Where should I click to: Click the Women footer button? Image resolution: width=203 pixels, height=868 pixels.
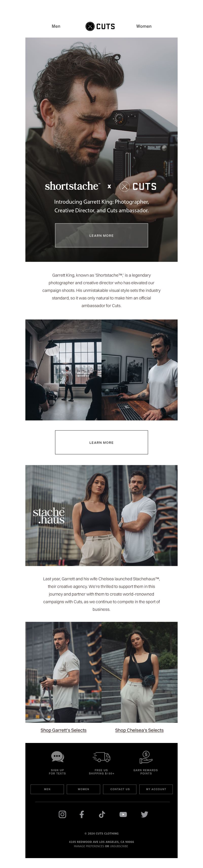point(83,789)
